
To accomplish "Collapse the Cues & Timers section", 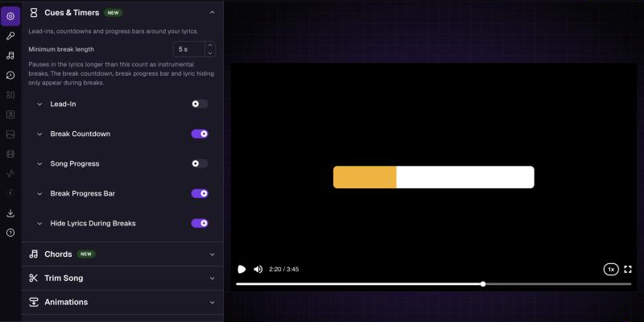I will (212, 13).
